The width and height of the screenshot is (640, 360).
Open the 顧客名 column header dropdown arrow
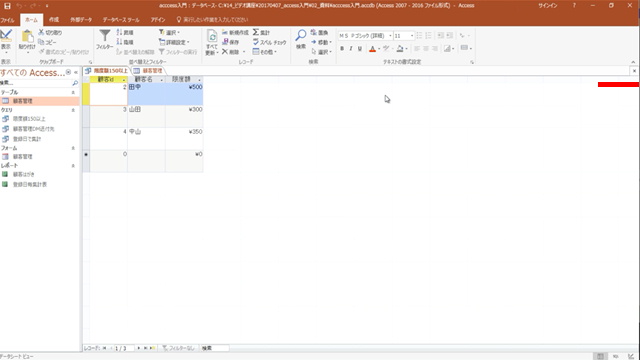(x=162, y=80)
